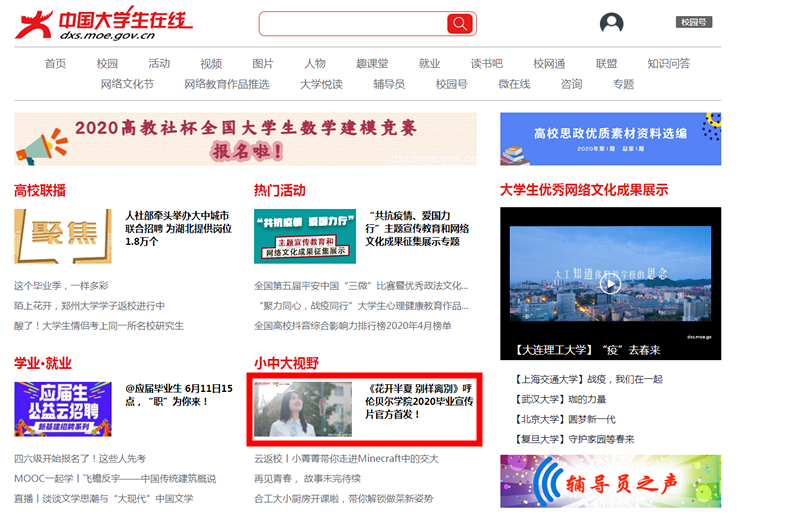Click the red search magnifier button
The image size is (800, 524).
click(x=459, y=24)
